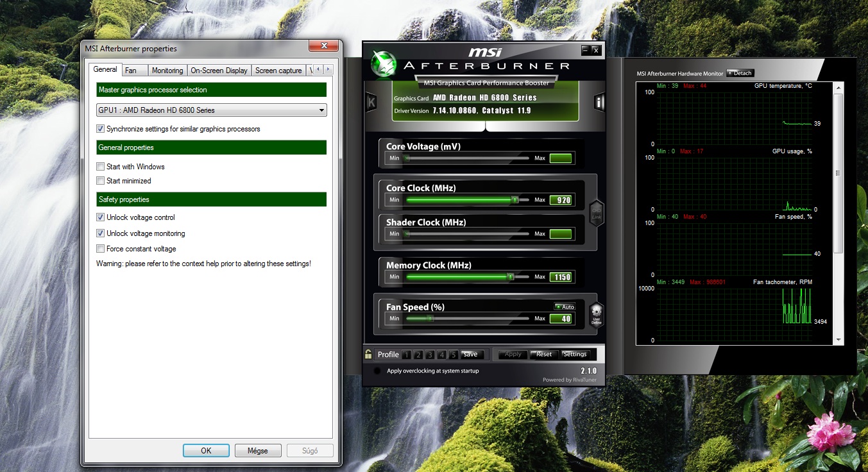
Task: Reset clocks with the Reset button
Action: pos(544,354)
